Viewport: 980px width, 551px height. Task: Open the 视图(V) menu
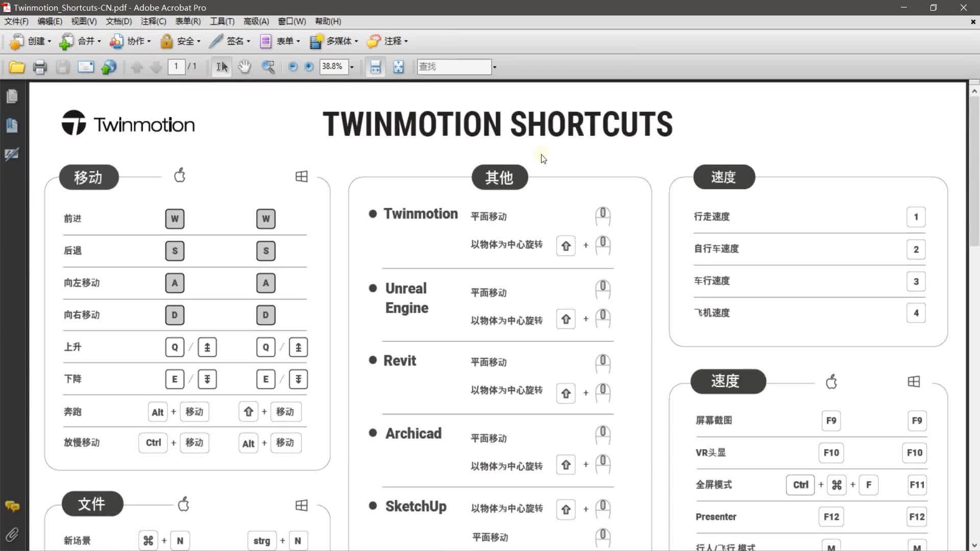tap(83, 21)
